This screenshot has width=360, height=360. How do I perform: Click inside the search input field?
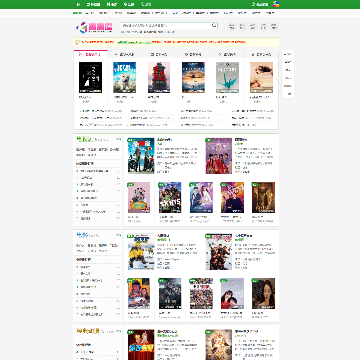pos(166,25)
